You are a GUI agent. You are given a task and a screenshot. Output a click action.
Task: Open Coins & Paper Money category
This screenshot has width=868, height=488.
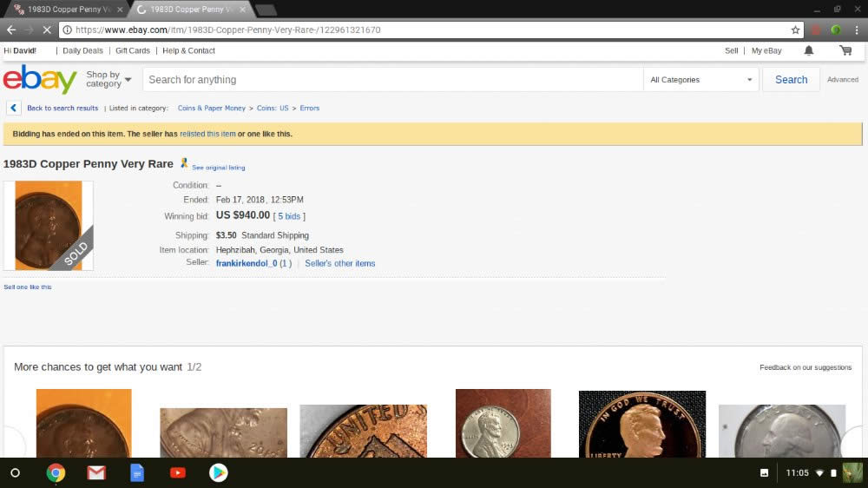(212, 108)
